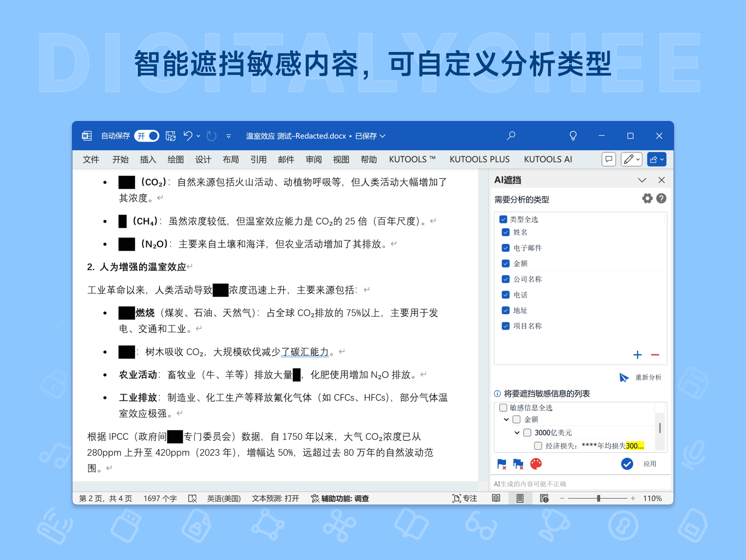Click the 英语(美国) language indicator

point(224,499)
